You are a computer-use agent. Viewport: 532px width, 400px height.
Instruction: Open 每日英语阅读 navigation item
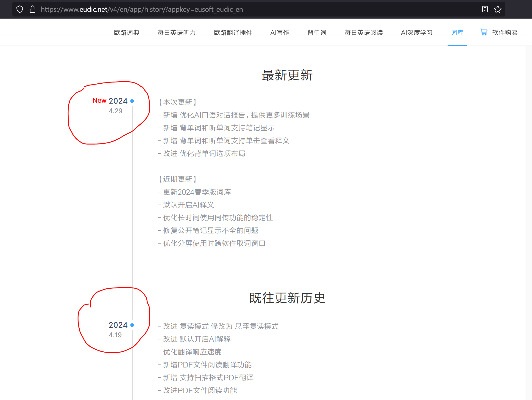363,33
